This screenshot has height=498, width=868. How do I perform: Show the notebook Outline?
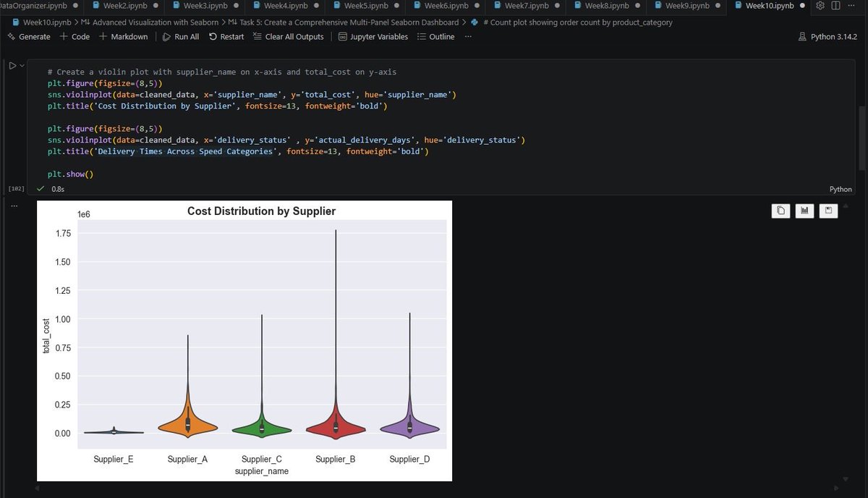coord(436,36)
